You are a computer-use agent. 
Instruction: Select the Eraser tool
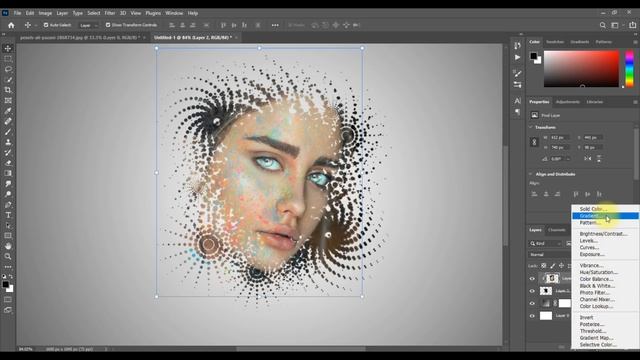(x=8, y=163)
